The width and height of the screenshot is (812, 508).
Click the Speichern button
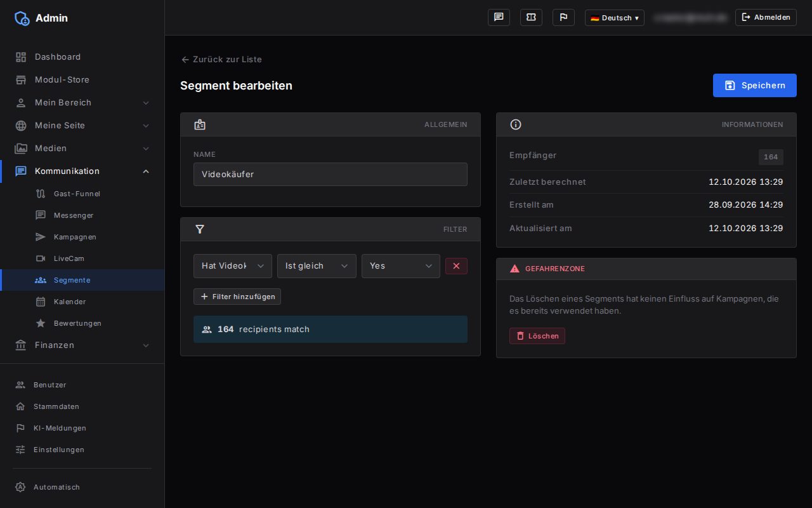755,86
